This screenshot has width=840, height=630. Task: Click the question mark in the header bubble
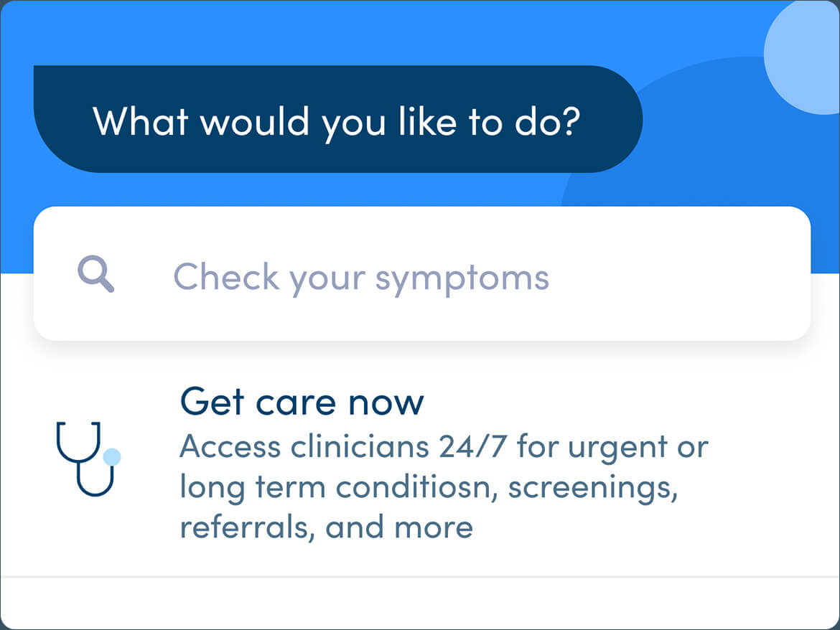tap(566, 121)
